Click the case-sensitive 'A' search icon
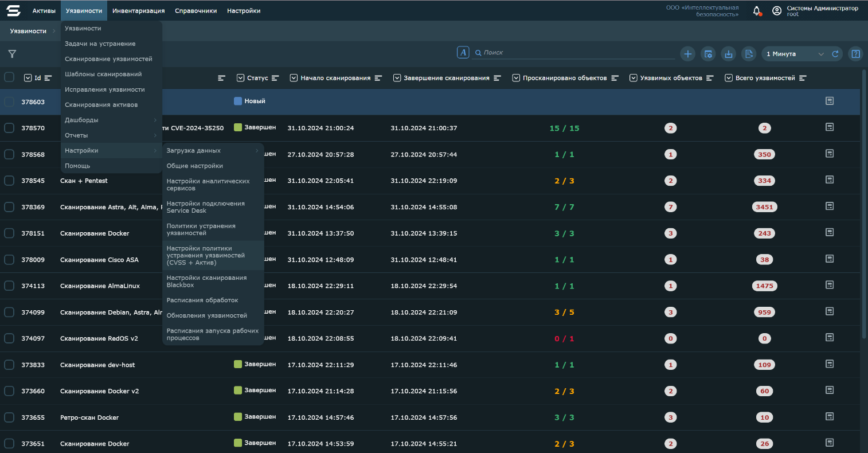Viewport: 868px width, 453px height. 463,52
